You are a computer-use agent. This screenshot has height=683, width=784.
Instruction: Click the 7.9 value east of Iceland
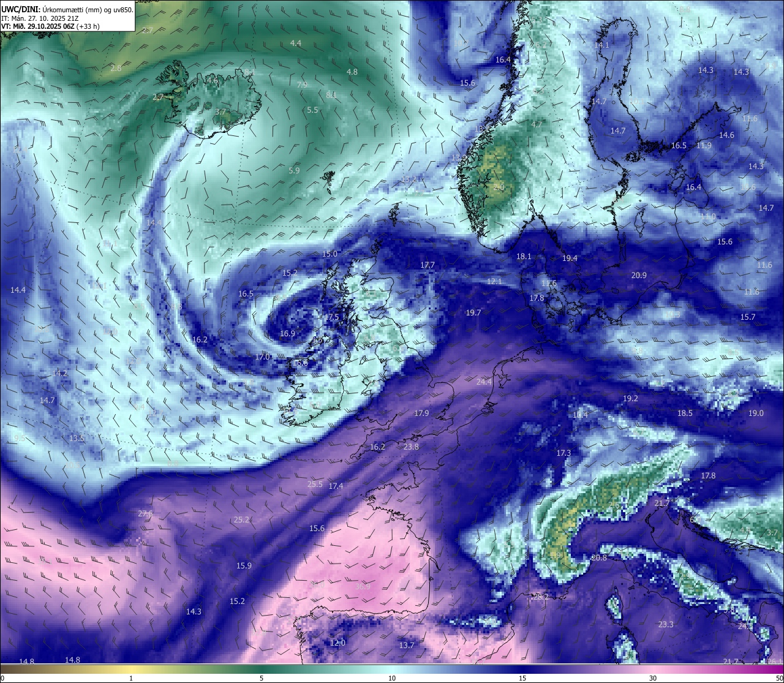[302, 85]
